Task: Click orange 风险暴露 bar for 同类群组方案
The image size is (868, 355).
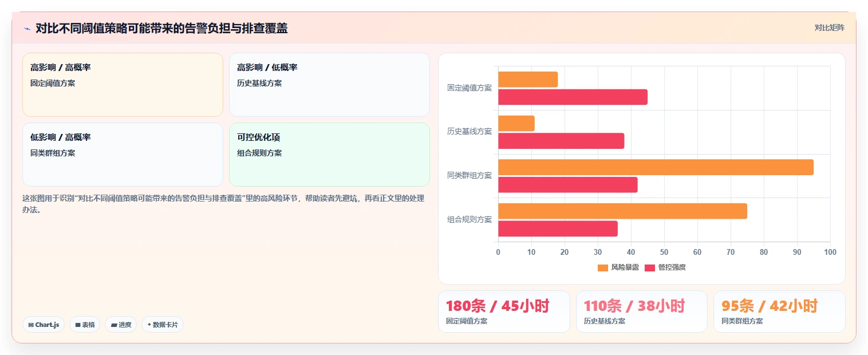Action: tap(656, 167)
